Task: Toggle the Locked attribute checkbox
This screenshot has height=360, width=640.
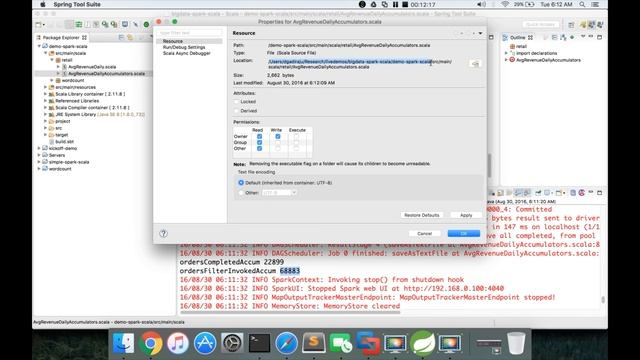Action: tap(236, 101)
